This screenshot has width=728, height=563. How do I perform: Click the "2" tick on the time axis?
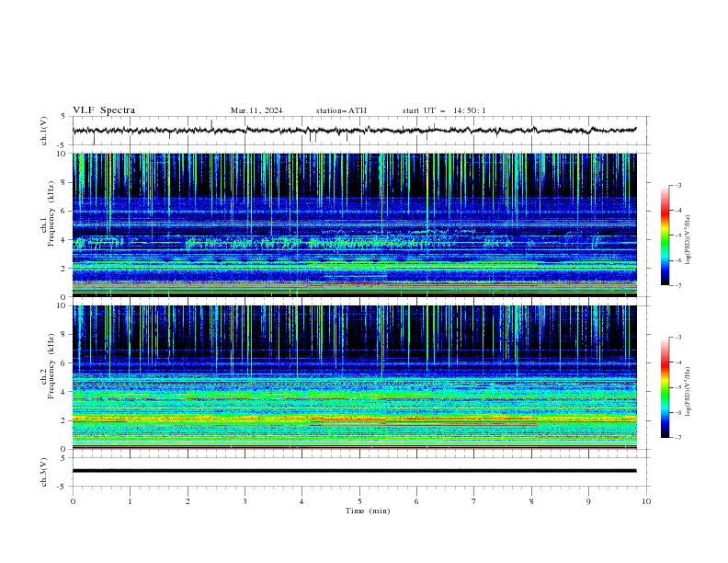pyautogui.click(x=188, y=501)
